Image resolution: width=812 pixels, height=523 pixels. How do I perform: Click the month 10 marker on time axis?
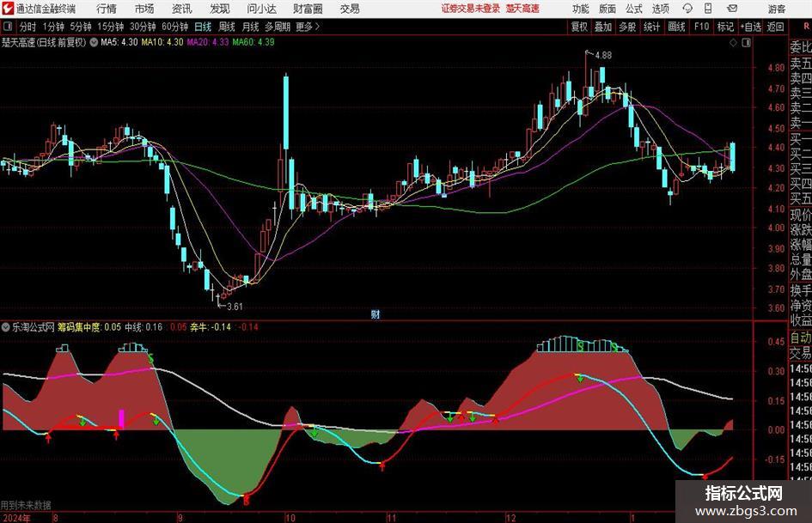pyautogui.click(x=290, y=518)
